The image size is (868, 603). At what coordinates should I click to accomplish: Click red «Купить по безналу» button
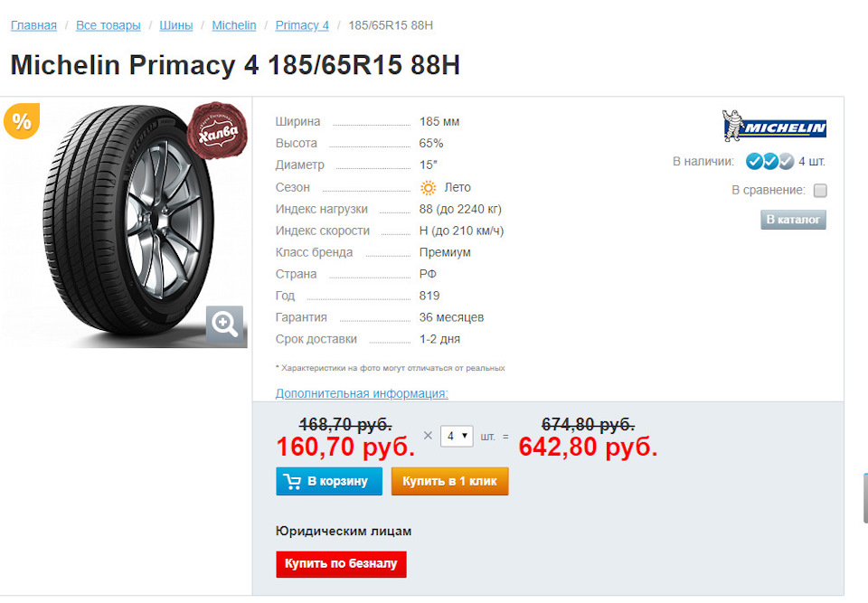(x=341, y=564)
